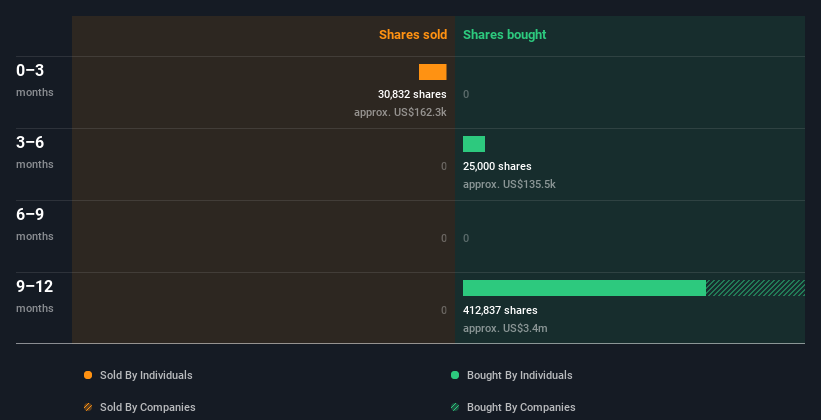
Task: Click the 6–9 months row label
Action: pyautogui.click(x=35, y=224)
